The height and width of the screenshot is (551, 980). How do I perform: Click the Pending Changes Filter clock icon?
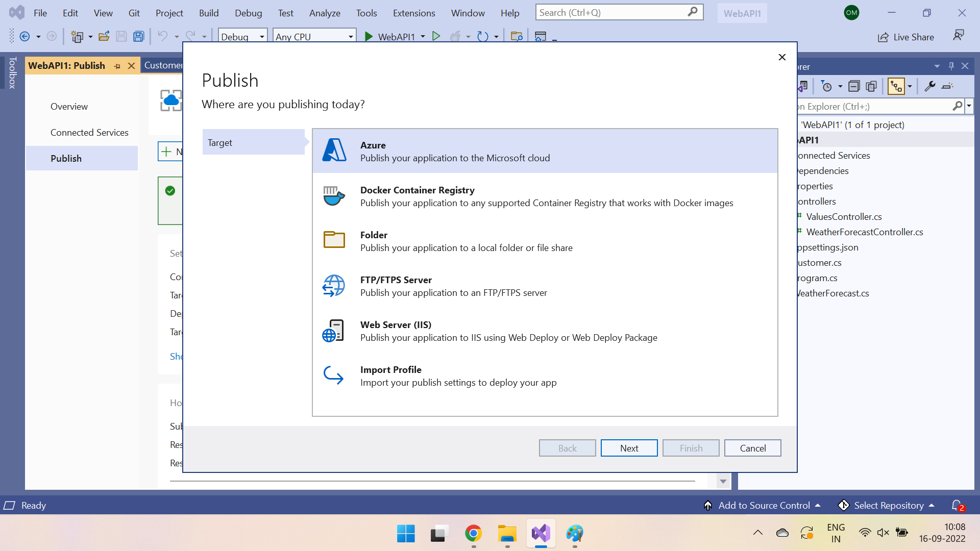tap(826, 86)
